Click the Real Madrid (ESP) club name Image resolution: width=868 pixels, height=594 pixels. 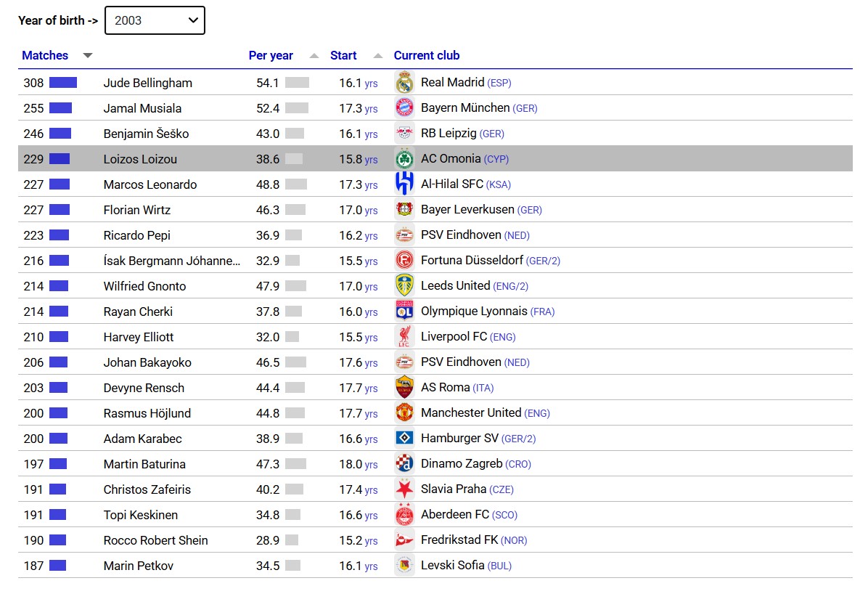(x=466, y=83)
